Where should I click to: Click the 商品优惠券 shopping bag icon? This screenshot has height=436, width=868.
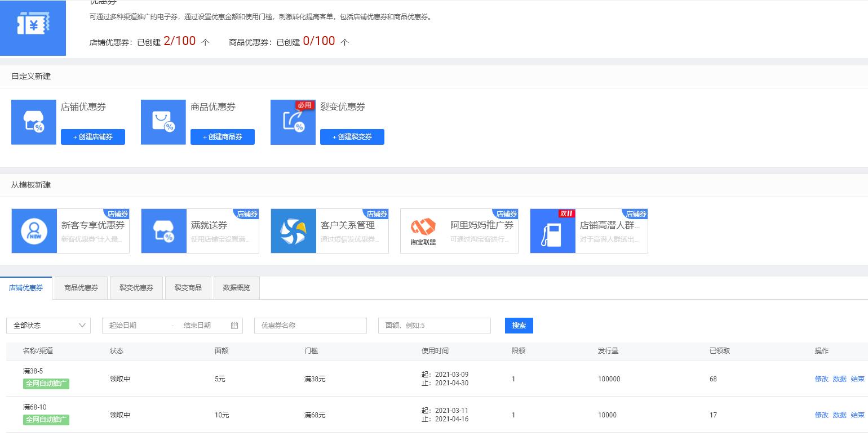pyautogui.click(x=163, y=122)
